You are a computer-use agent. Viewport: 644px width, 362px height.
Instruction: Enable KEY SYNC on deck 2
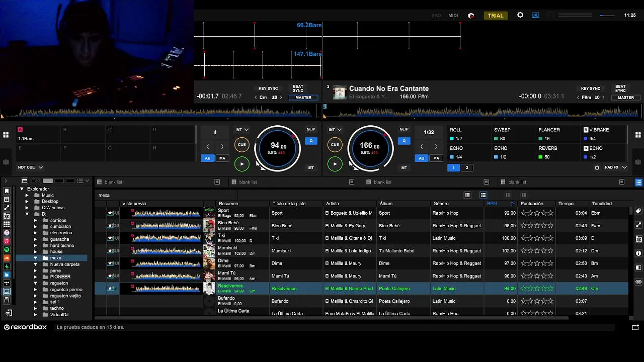point(591,88)
